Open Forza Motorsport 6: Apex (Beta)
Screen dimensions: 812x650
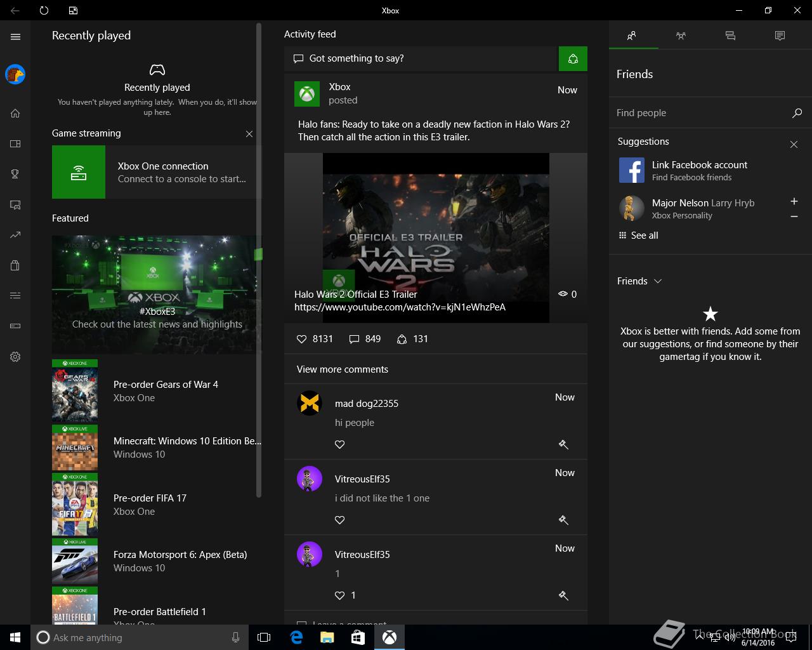[x=157, y=561]
